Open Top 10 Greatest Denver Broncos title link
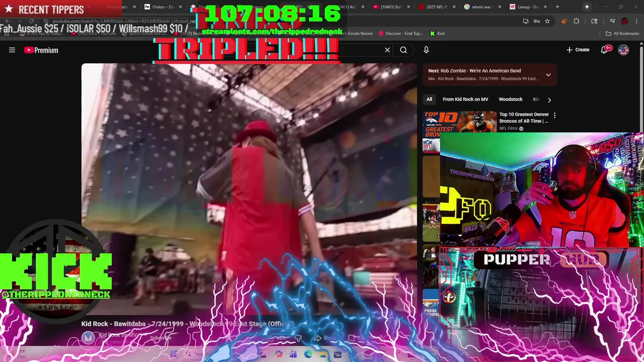Image resolution: width=644 pixels, height=362 pixels. click(524, 118)
